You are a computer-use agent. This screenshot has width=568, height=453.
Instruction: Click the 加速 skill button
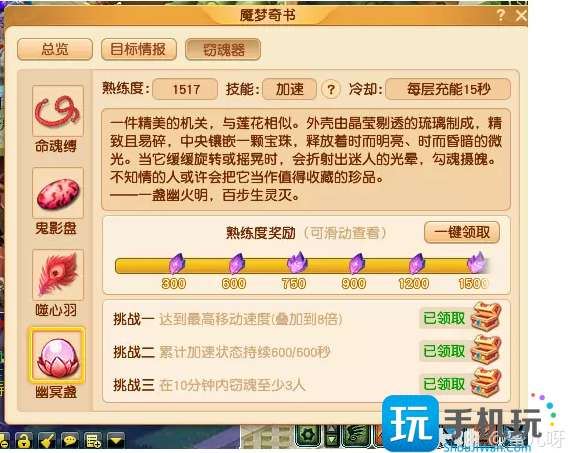click(289, 89)
